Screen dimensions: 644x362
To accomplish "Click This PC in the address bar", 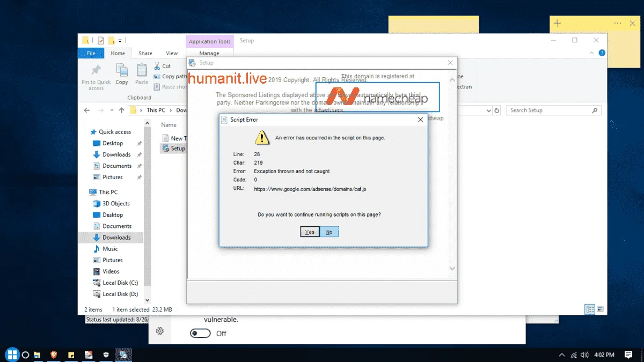I will (x=156, y=110).
